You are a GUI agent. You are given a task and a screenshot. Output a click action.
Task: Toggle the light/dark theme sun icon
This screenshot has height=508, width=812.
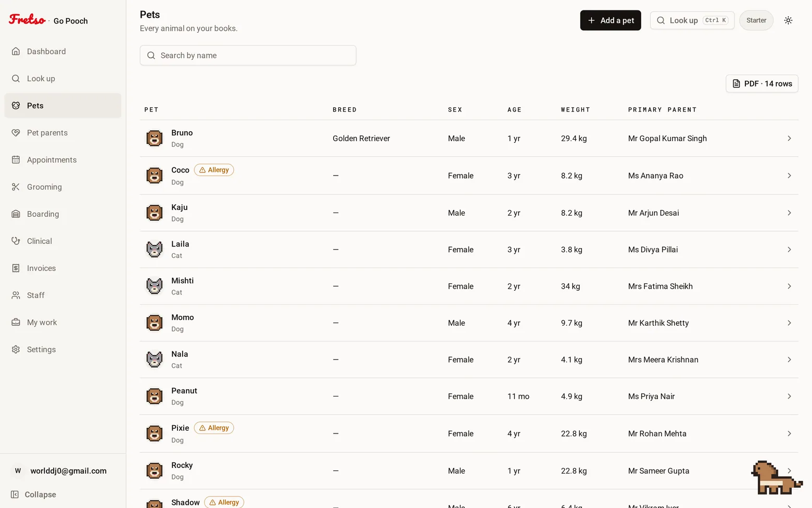(789, 20)
